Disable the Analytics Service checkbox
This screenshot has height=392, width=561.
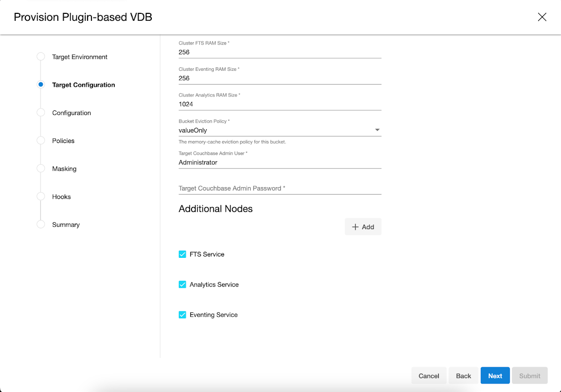tap(183, 285)
